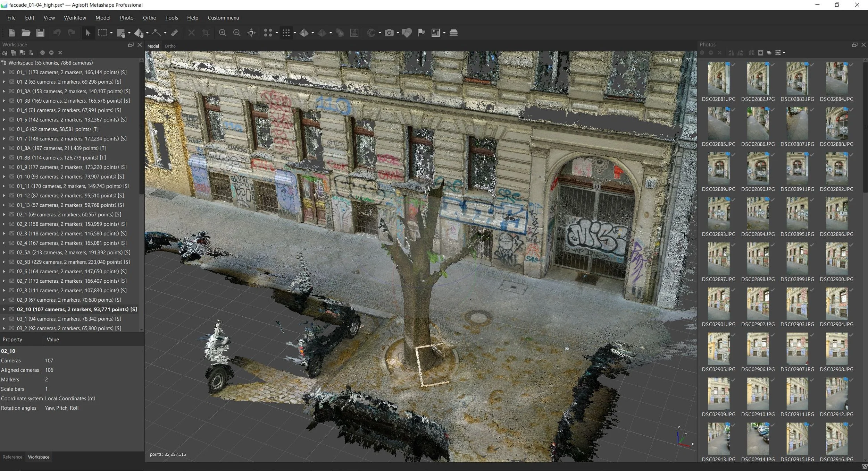
Task: Open the Capture View camera icon
Action: point(389,33)
